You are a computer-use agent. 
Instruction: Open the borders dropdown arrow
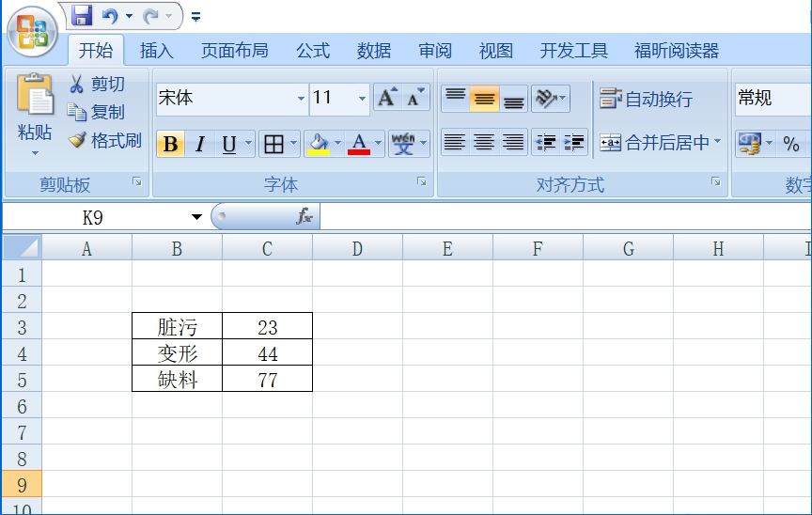[293, 143]
